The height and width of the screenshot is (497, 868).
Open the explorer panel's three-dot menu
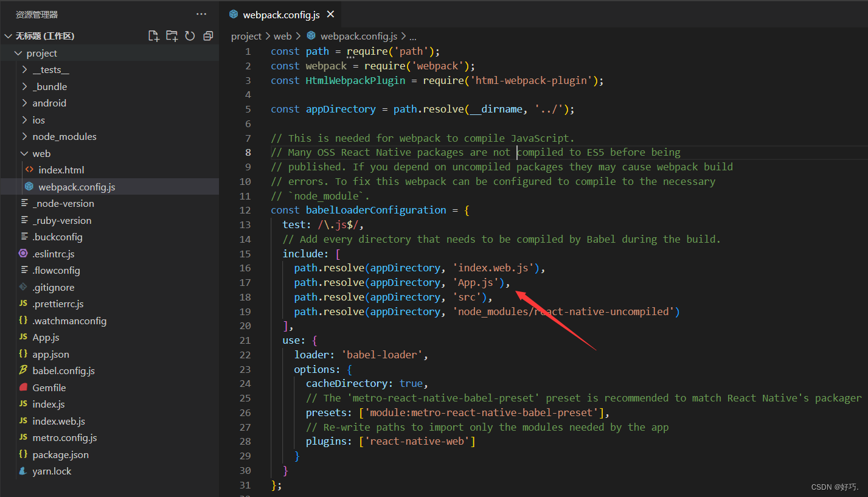[x=201, y=14]
